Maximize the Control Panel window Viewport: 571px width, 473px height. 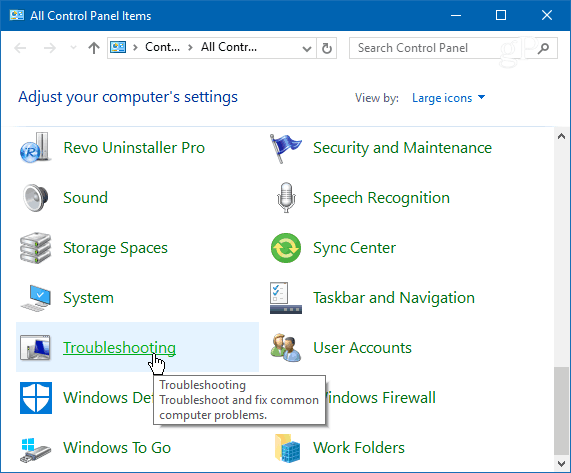pos(501,15)
